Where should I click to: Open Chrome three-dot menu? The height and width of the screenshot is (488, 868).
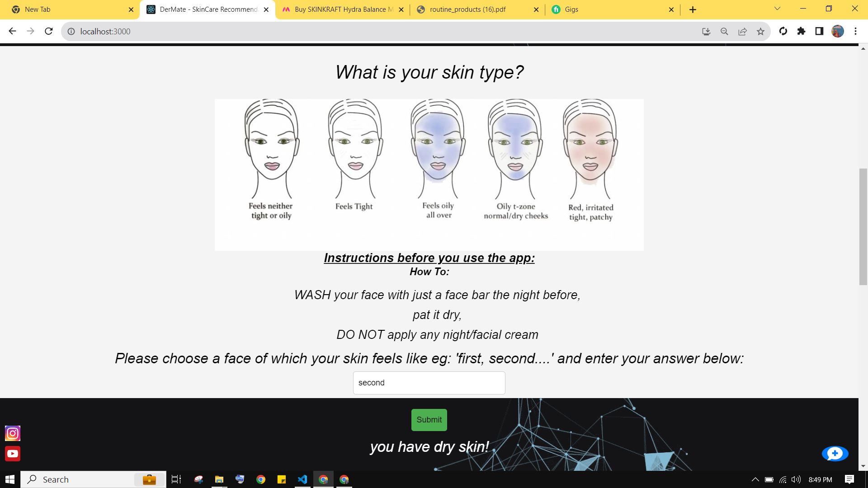click(855, 31)
